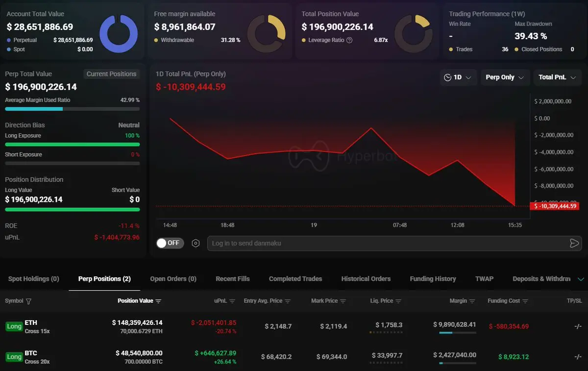588x371 pixels.
Task: Sort by Margin column icon
Action: (472, 301)
